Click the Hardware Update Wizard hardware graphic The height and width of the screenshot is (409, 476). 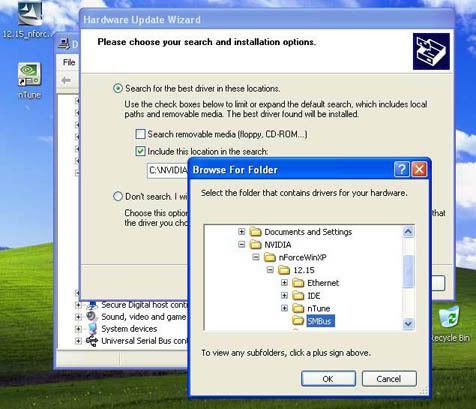(x=431, y=51)
